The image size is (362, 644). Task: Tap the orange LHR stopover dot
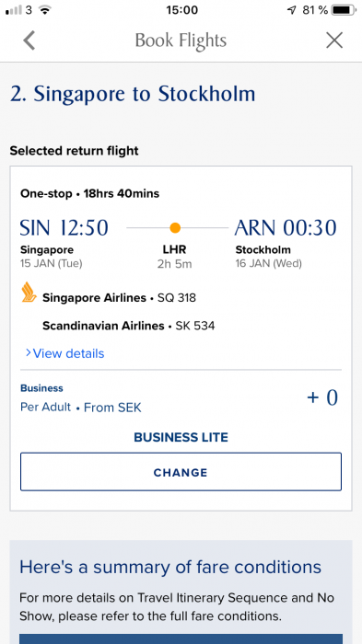175,227
